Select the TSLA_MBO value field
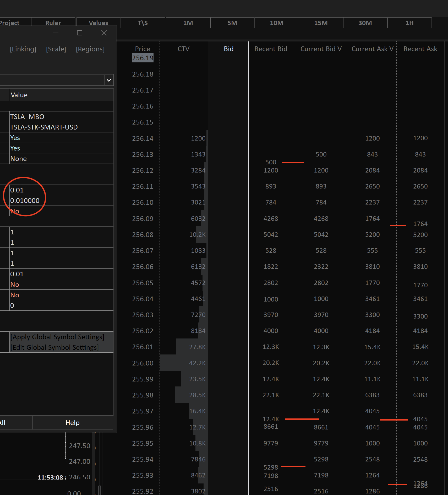This screenshot has width=448, height=495. (62, 117)
